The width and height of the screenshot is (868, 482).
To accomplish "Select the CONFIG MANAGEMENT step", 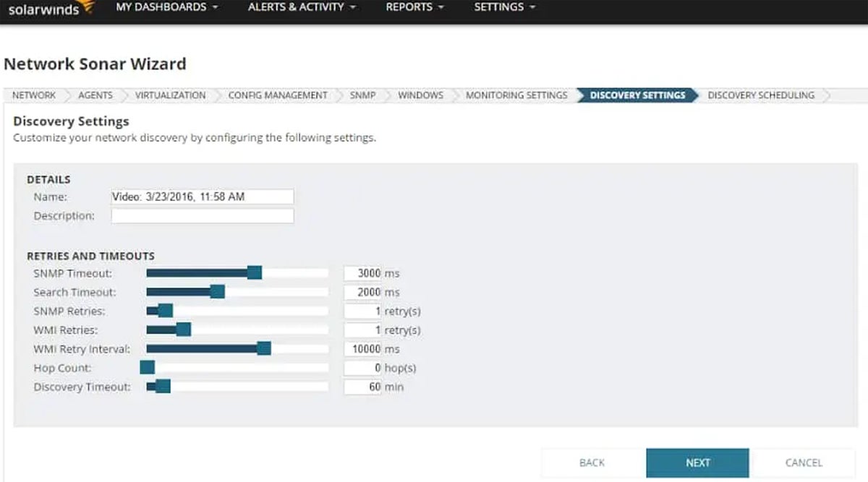I will (x=276, y=95).
